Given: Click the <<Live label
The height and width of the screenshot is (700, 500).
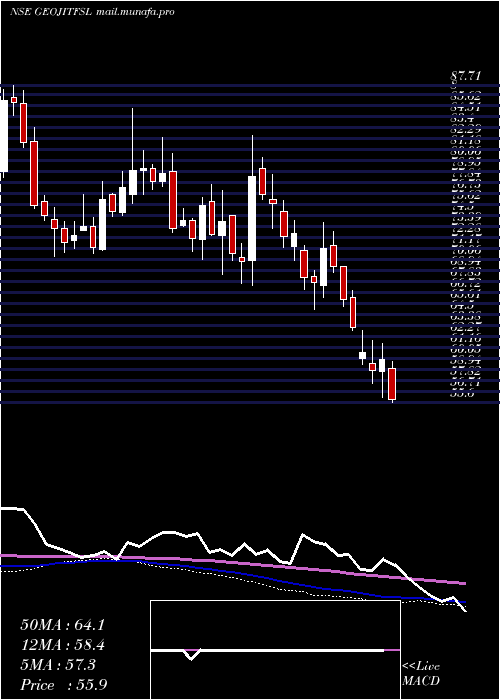Looking at the screenshot, I should click(x=421, y=667).
